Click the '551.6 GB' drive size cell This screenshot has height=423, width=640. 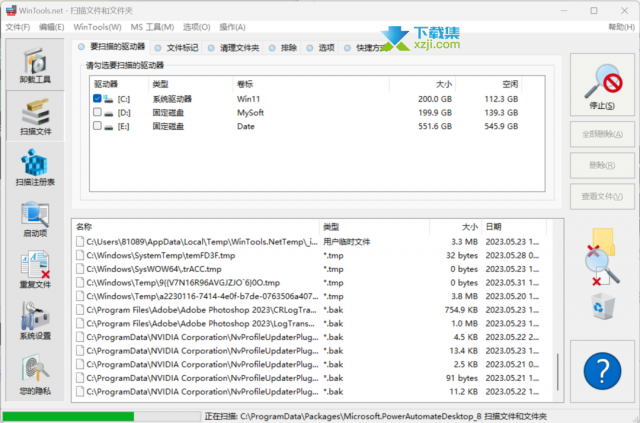click(435, 127)
